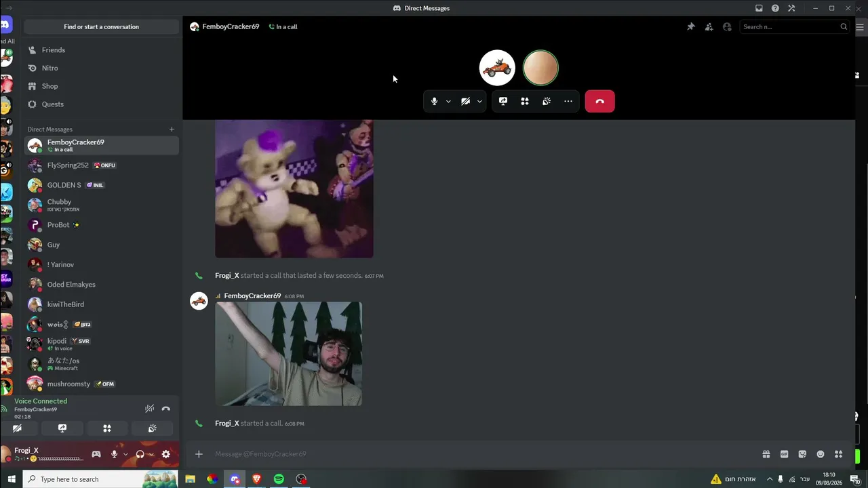The image size is (868, 488).
Task: Toggle noise suppression in Voice Connected panel
Action: click(149, 408)
